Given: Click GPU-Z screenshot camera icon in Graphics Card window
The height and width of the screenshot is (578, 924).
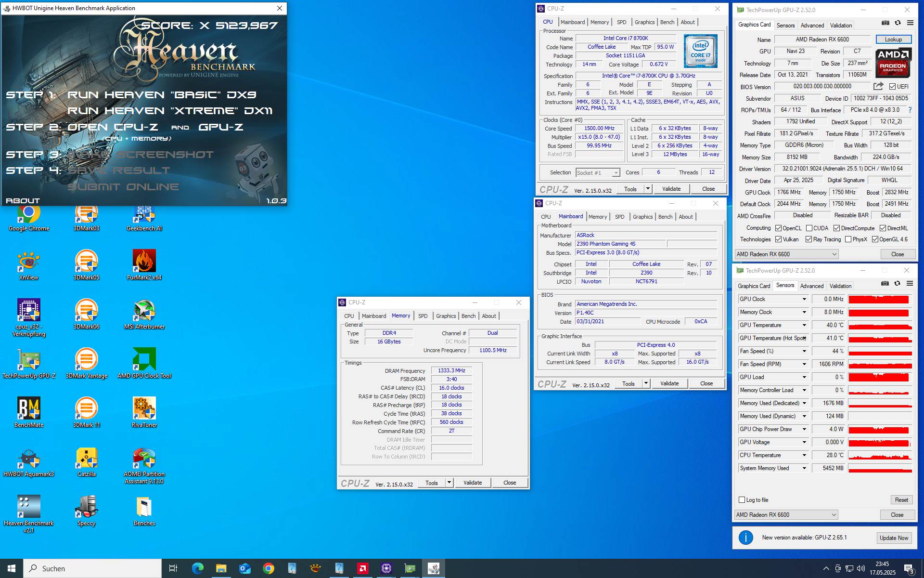Looking at the screenshot, I should pos(885,23).
